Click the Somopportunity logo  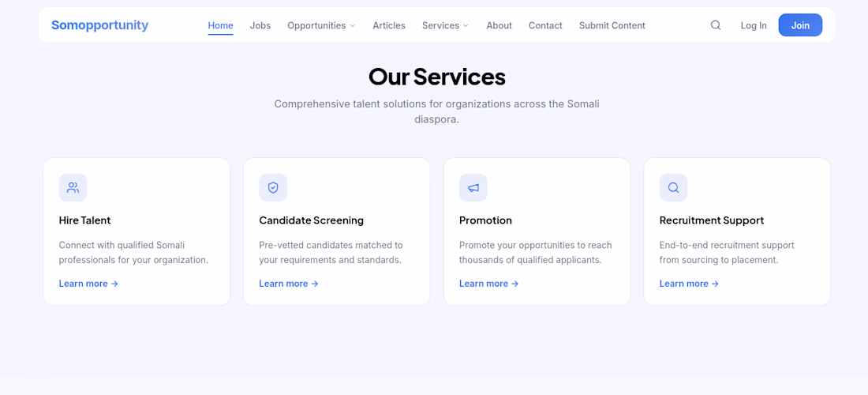(99, 25)
